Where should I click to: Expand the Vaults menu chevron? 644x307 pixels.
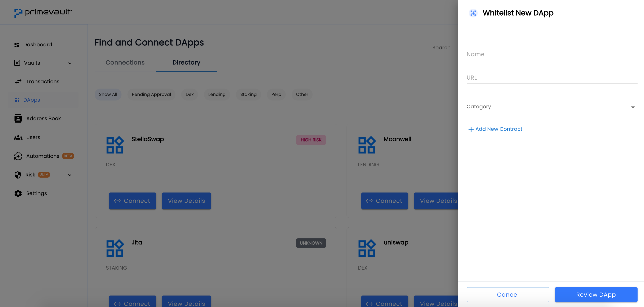(x=70, y=63)
